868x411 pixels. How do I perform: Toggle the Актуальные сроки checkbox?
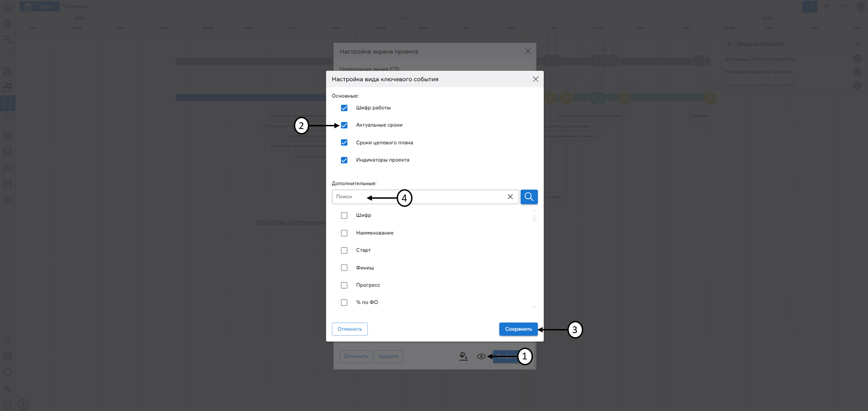[344, 125]
